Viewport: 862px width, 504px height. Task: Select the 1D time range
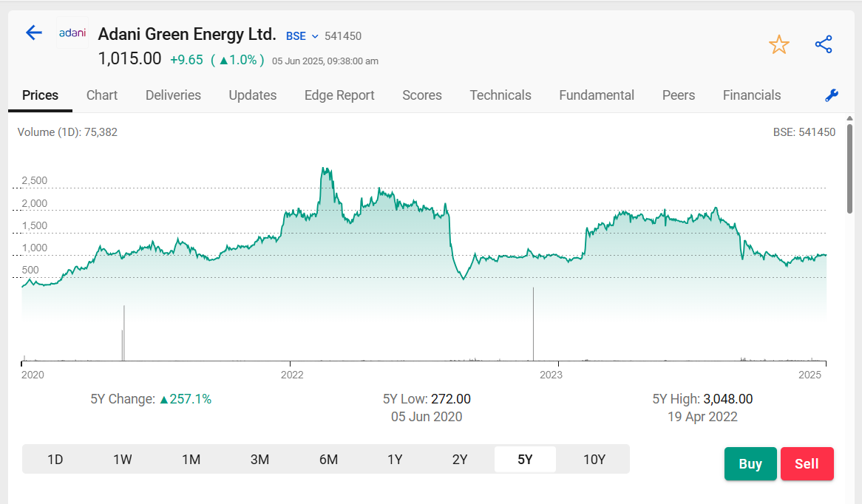point(55,459)
